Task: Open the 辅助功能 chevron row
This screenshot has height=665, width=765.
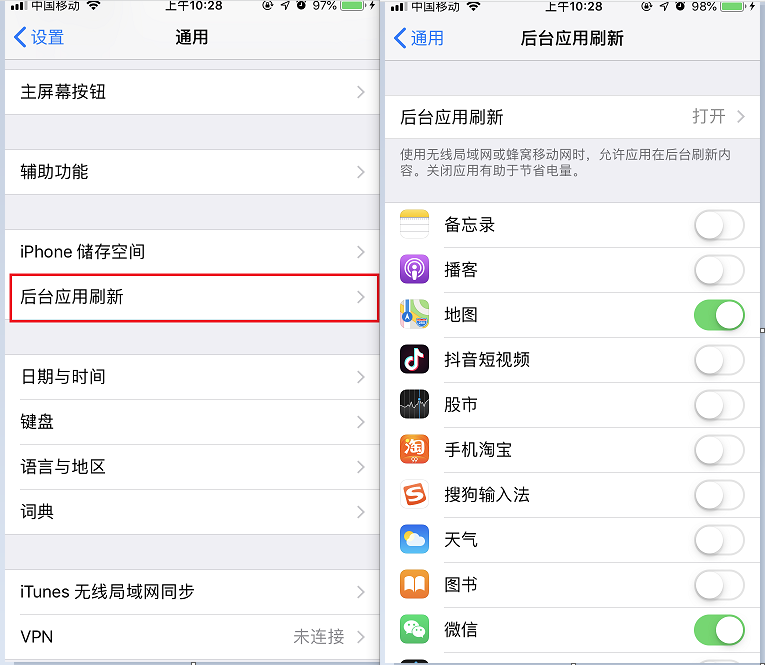Action: [x=192, y=172]
